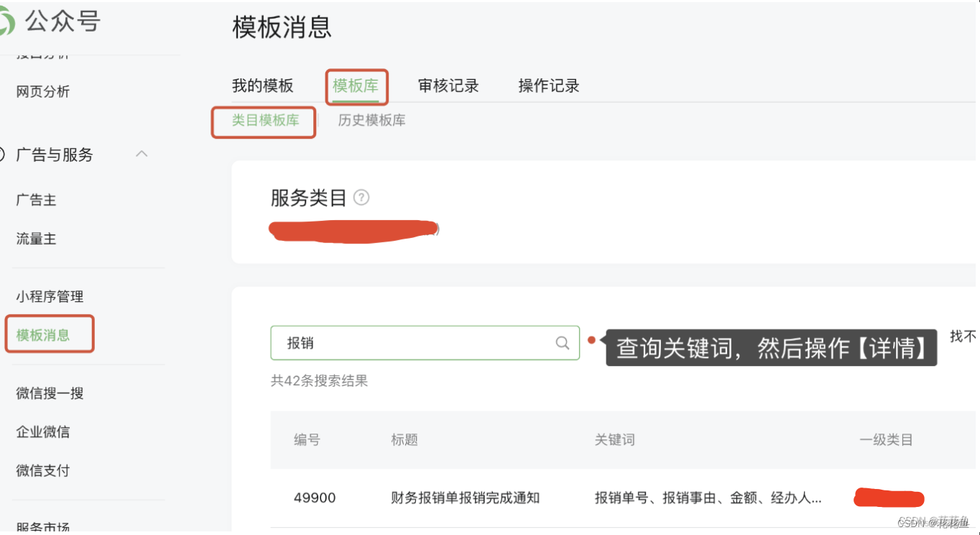The height and width of the screenshot is (535, 980).
Task: Click the 编号 column header
Action: 307,439
